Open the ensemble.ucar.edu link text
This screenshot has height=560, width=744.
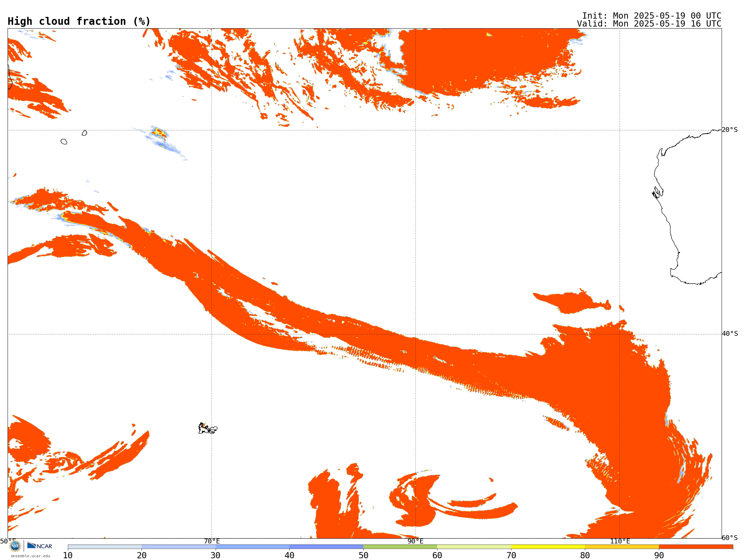[31, 556]
